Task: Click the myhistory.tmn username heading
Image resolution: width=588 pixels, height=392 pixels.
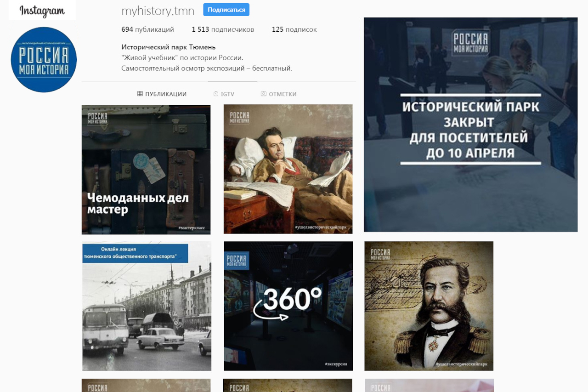Action: [x=158, y=11]
